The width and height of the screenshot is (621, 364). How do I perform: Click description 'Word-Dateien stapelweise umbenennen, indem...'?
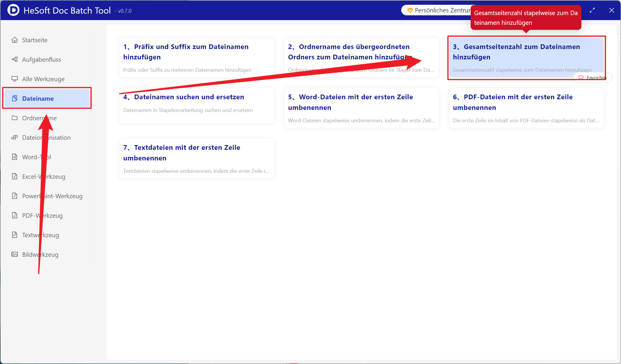(361, 121)
